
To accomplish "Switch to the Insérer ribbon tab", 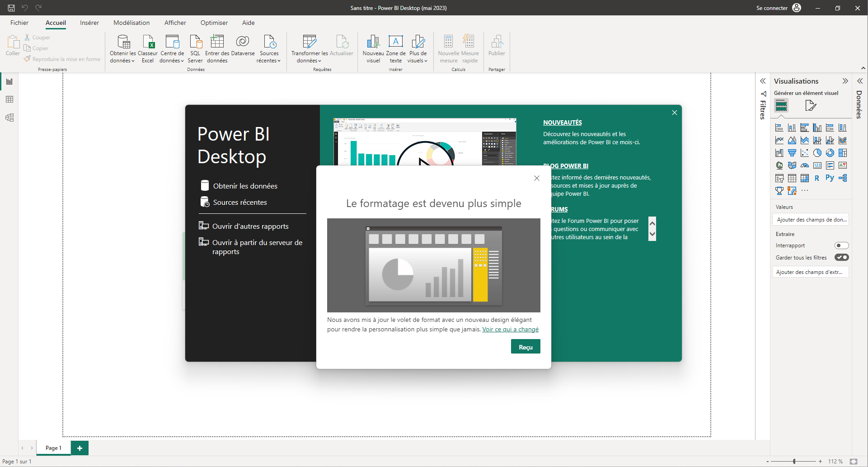I will click(89, 23).
